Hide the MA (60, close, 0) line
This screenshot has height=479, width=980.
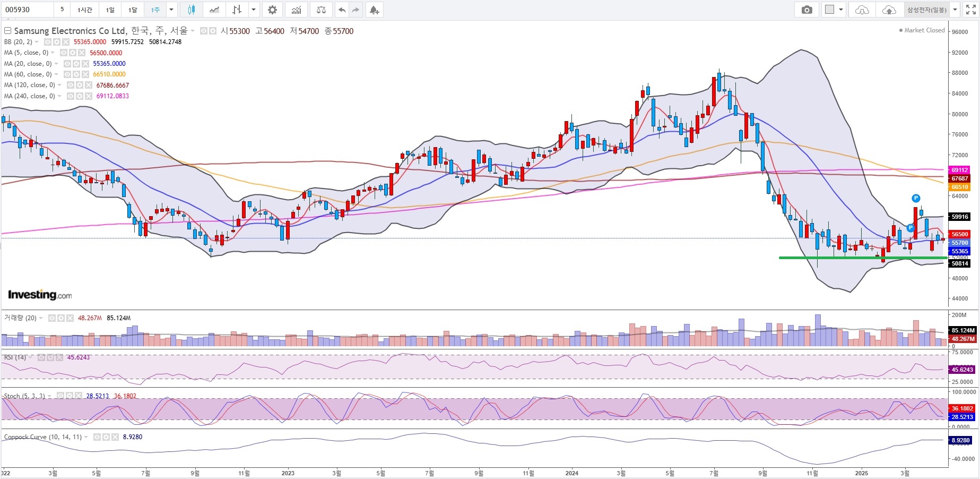point(67,74)
